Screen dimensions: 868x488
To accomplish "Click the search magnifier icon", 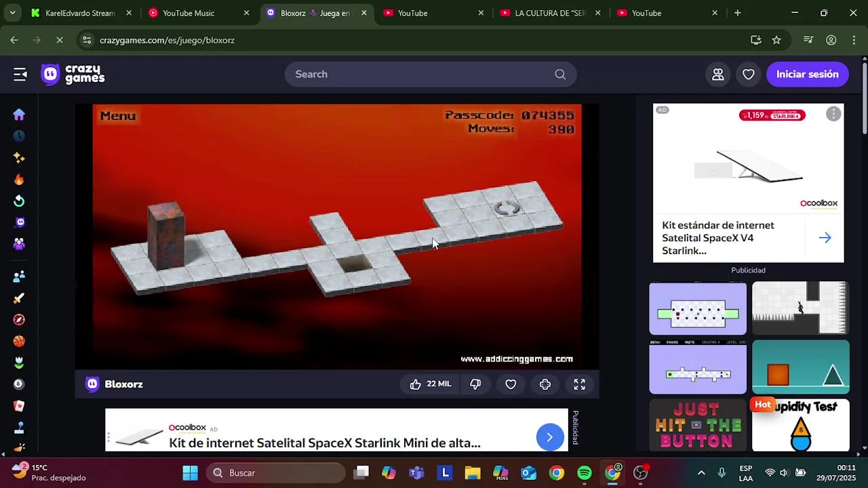I will point(560,75).
